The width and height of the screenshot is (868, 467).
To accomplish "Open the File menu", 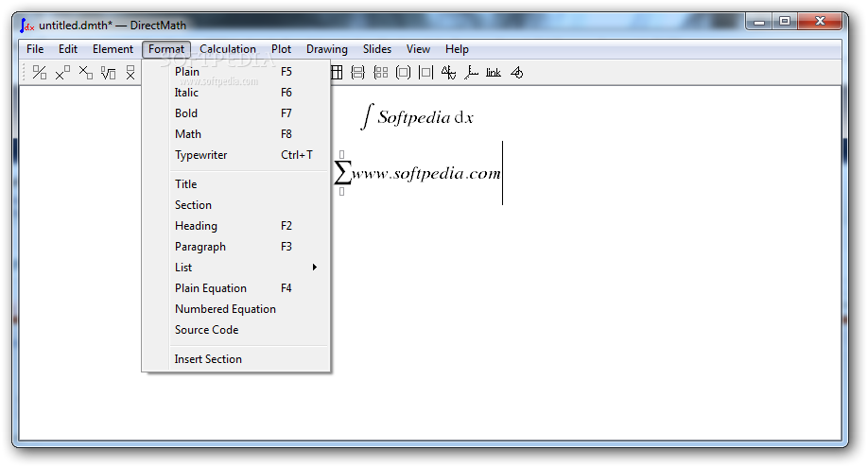I will [35, 49].
